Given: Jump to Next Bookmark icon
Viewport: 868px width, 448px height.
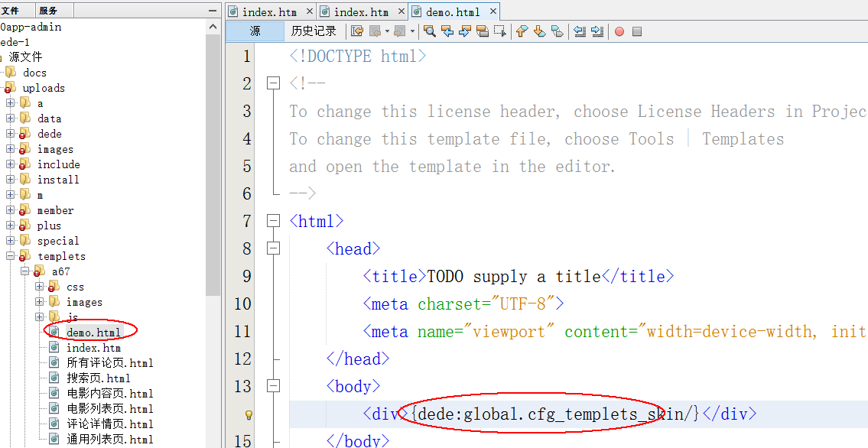Looking at the screenshot, I should pyautogui.click(x=539, y=31).
